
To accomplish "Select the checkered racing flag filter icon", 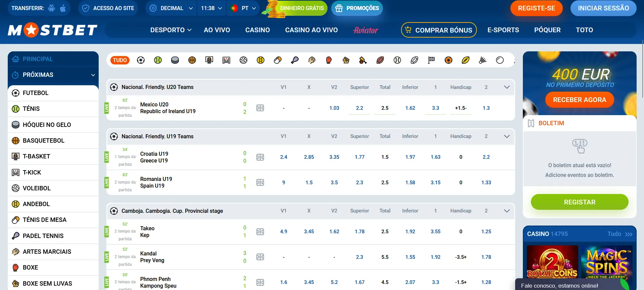I will click(432, 60).
